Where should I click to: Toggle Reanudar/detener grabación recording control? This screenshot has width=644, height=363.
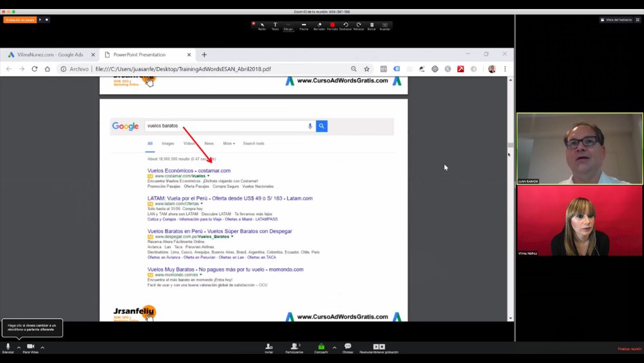[379, 348]
